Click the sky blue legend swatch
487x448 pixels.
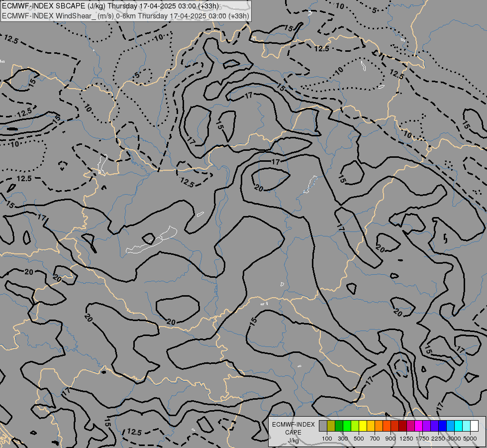point(451,426)
